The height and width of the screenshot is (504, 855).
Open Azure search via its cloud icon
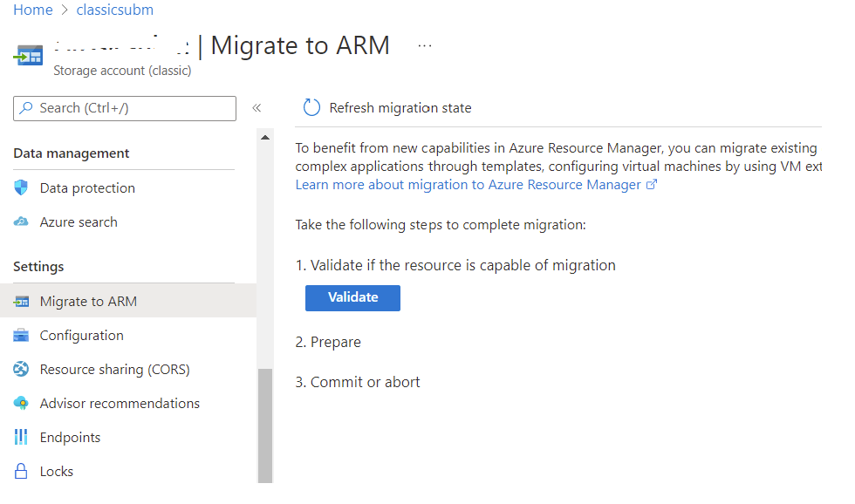[x=21, y=221]
